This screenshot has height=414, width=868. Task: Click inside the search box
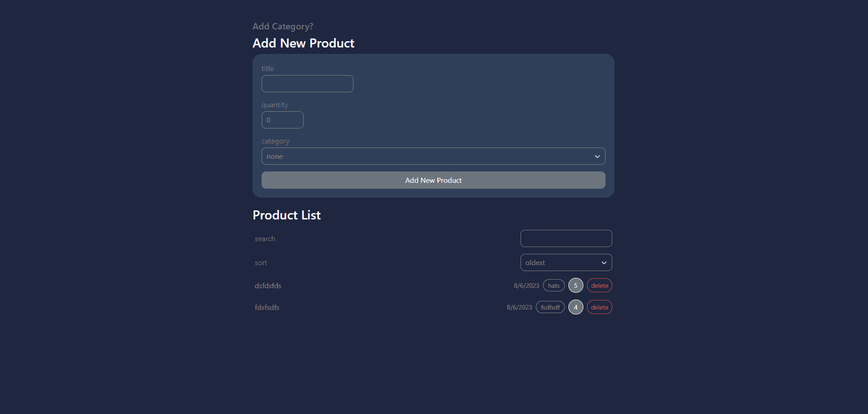click(566, 238)
